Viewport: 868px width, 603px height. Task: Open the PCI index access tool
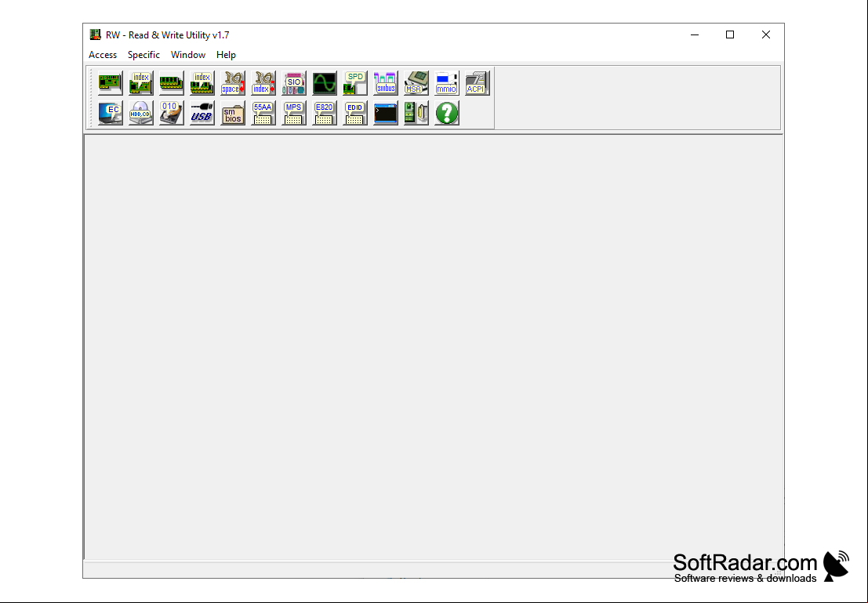tap(140, 83)
